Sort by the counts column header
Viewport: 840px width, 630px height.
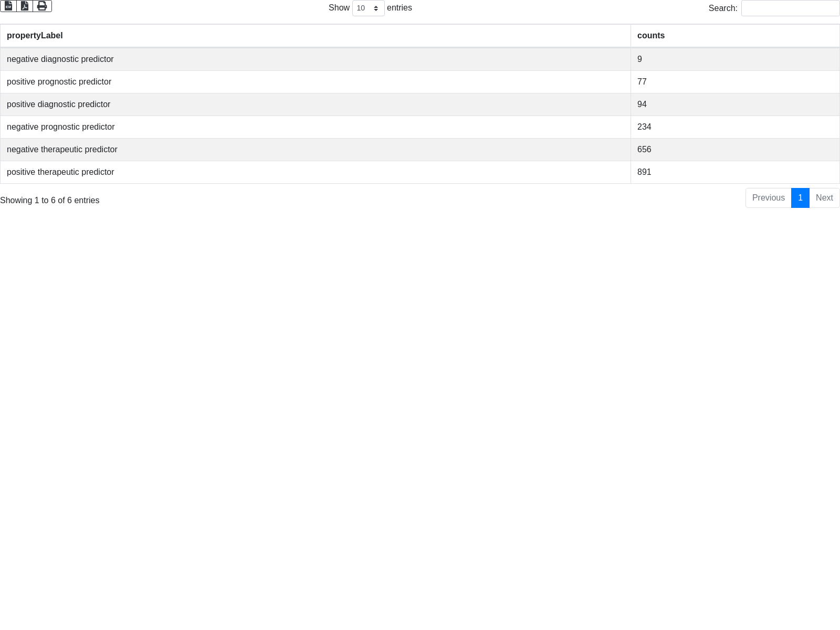pos(651,36)
